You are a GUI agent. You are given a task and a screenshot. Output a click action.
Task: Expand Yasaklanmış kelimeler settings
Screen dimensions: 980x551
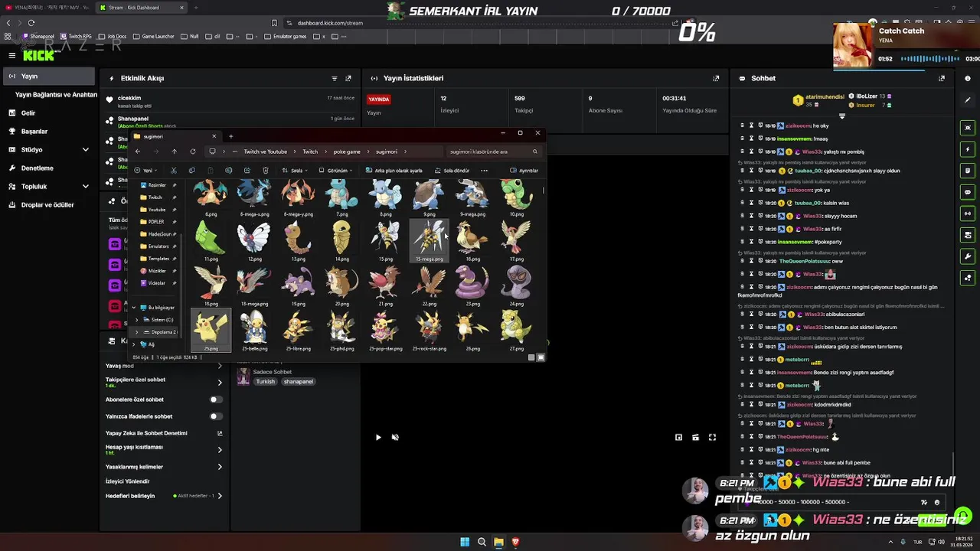click(x=220, y=467)
